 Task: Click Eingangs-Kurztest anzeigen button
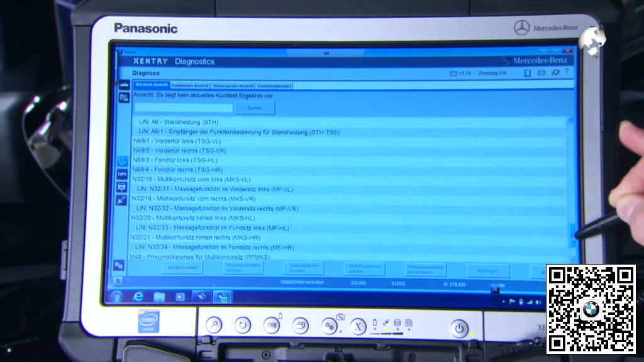click(243, 268)
